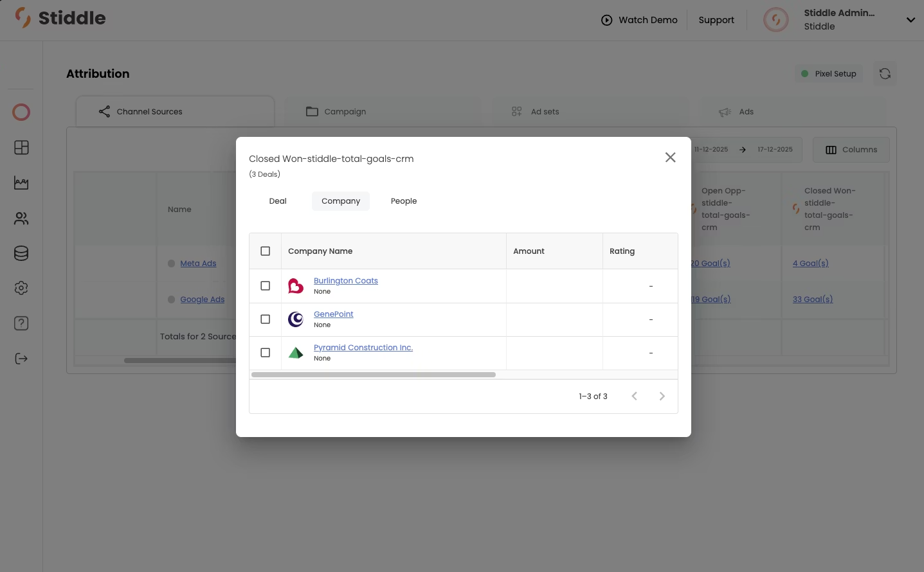Click the date range arrow icon
Viewport: 924px width, 572px height.
pos(743,150)
